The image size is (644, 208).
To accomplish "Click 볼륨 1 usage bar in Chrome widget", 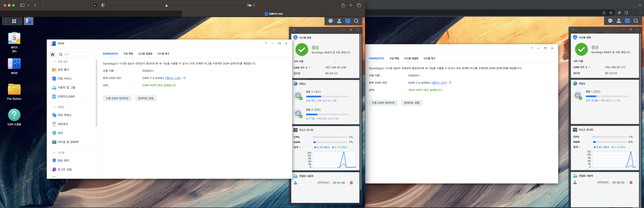I will (x=607, y=96).
